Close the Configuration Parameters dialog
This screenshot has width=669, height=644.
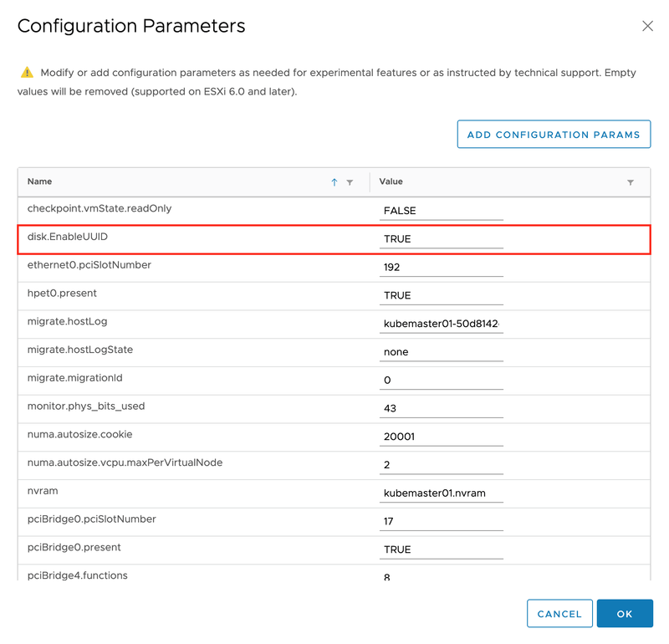click(x=647, y=26)
